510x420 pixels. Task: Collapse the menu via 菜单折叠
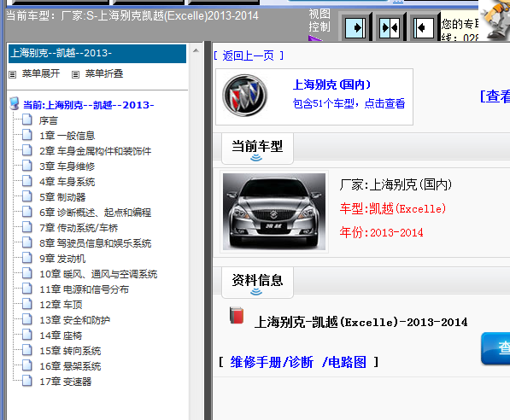(x=104, y=73)
